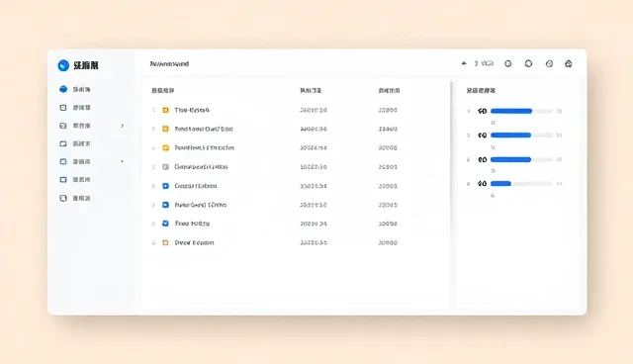This screenshot has height=364, width=633.
Task: Click the third blue progress bar in right panel
Action: click(x=510, y=160)
